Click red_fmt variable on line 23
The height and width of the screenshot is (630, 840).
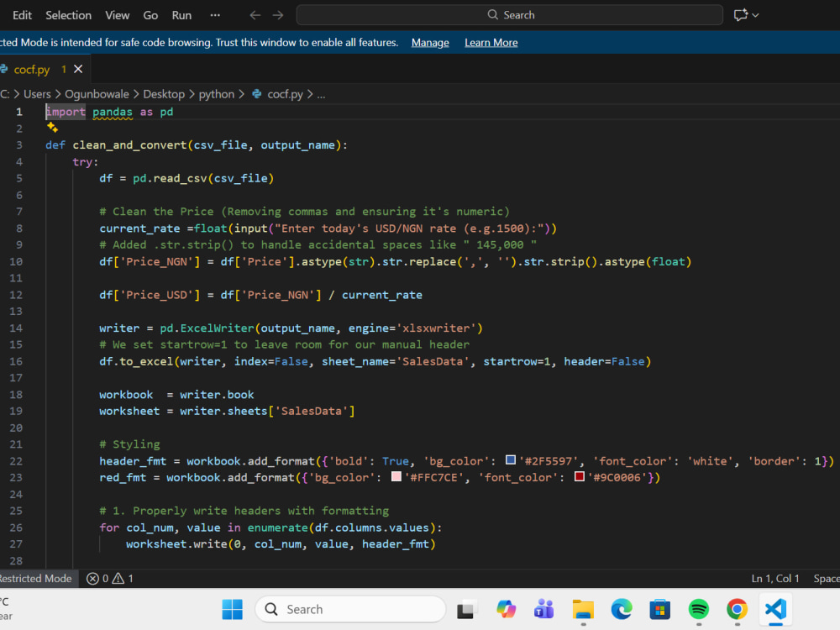click(x=123, y=477)
